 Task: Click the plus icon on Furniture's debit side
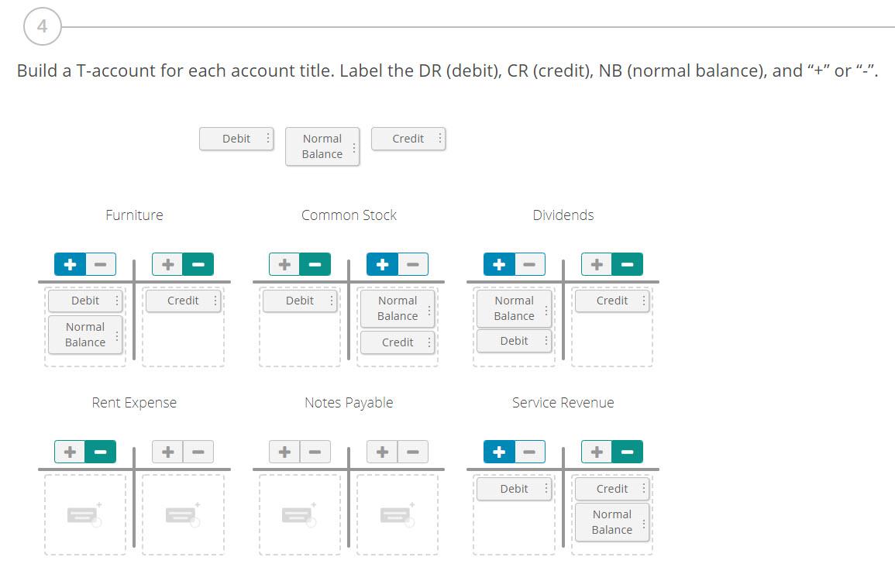coord(71,264)
